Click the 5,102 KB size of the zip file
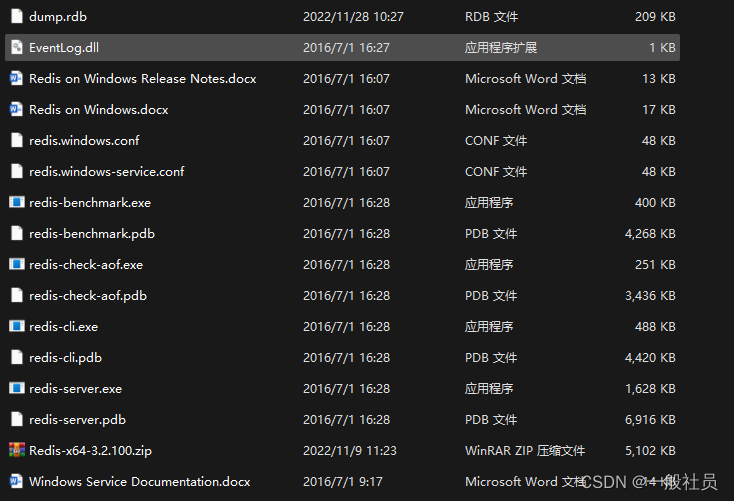 point(650,450)
